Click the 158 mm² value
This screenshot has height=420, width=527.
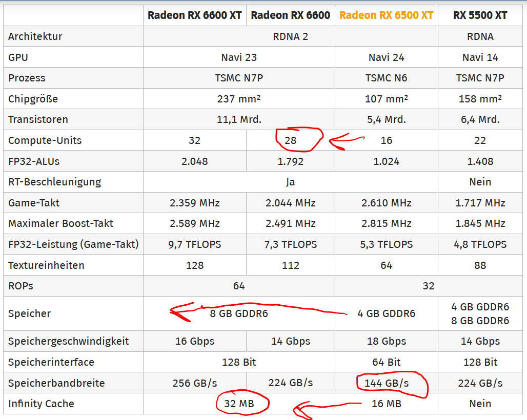[x=480, y=99]
